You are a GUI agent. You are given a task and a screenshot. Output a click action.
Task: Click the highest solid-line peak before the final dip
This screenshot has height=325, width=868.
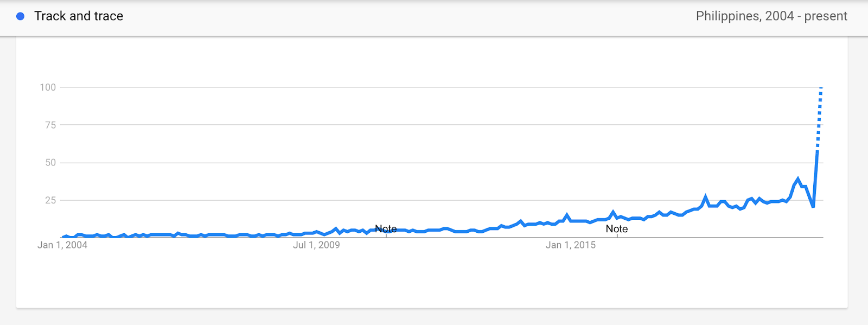[x=797, y=179]
